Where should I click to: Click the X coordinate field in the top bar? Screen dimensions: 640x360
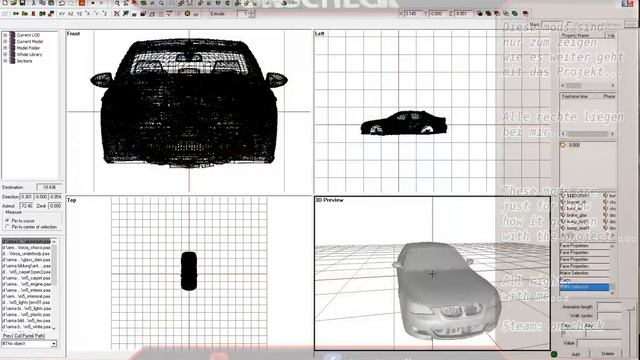[x=413, y=13]
